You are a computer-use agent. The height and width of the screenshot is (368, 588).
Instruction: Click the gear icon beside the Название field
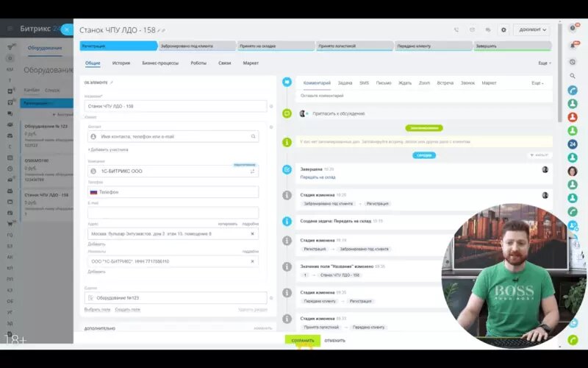pos(271,106)
